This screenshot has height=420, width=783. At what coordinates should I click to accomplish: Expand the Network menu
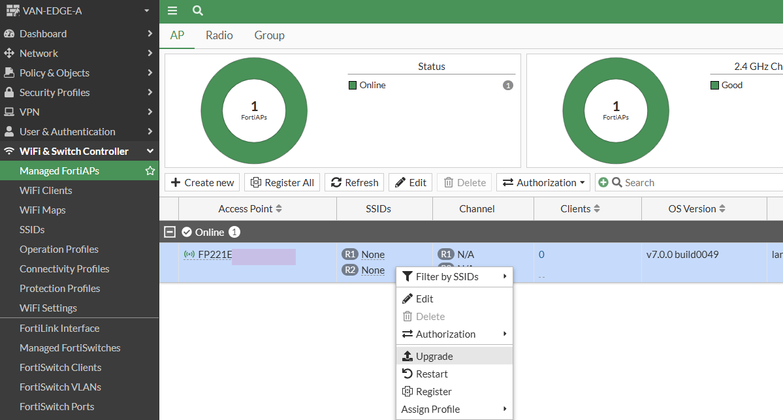click(79, 53)
